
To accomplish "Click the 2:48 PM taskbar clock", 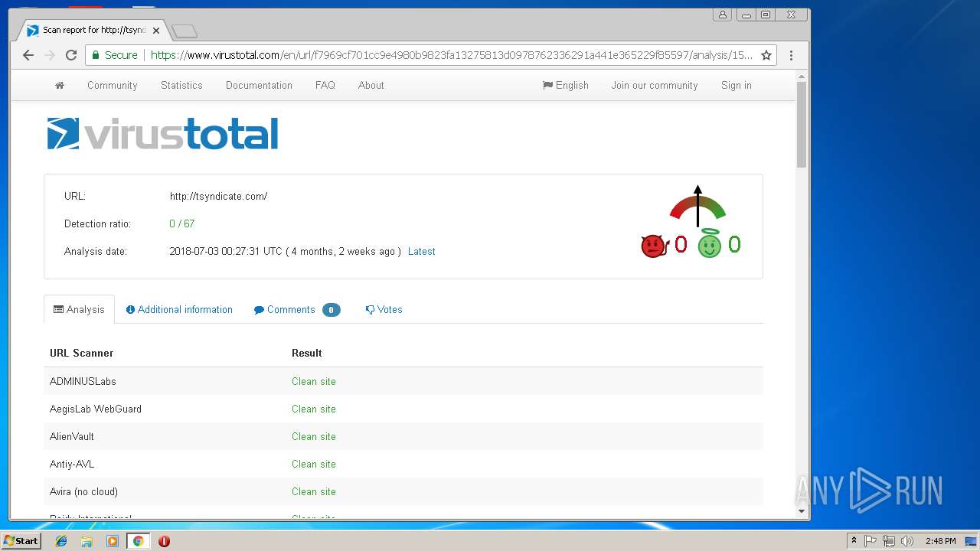I will [x=940, y=541].
